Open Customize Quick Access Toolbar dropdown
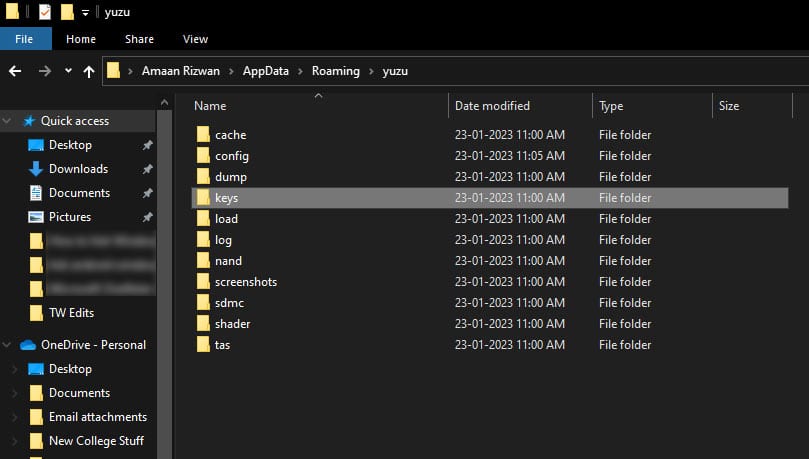 (x=86, y=13)
